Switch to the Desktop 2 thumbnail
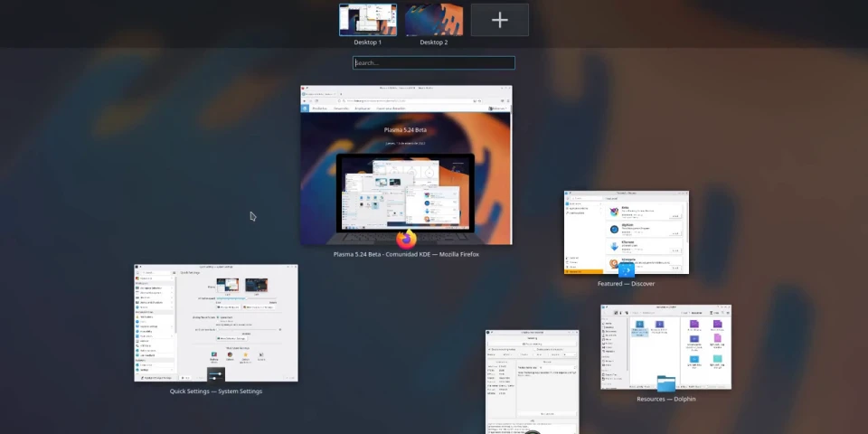The image size is (868, 434). 433,19
